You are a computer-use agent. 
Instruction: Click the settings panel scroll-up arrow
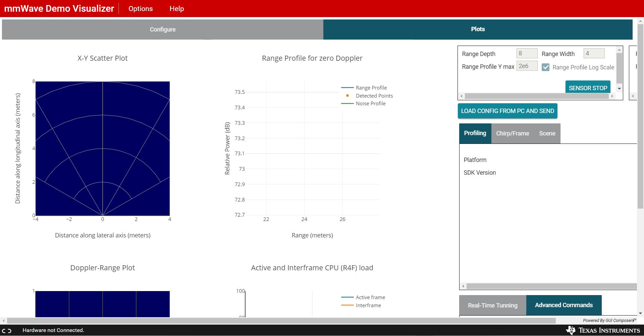click(620, 50)
